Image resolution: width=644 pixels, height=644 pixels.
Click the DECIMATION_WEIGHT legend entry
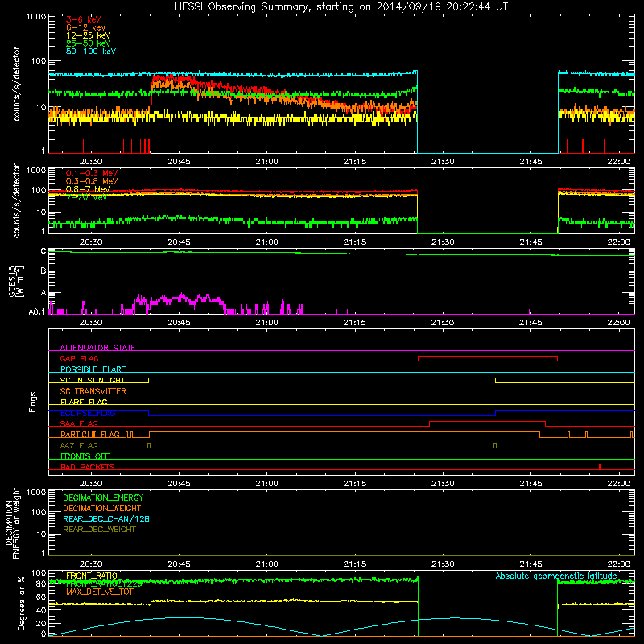pyautogui.click(x=102, y=508)
